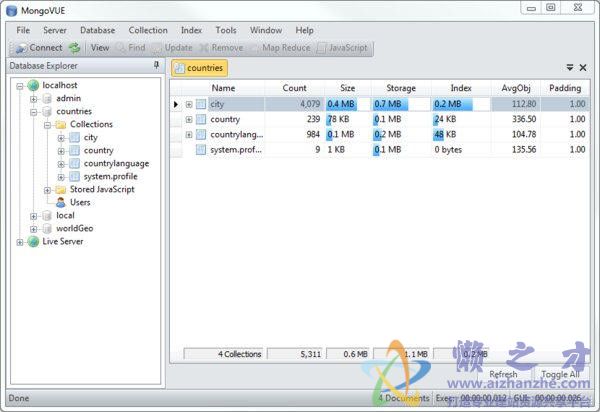Viewport: 600px width, 412px height.
Task: Select Users in the tree
Action: pyautogui.click(x=80, y=202)
